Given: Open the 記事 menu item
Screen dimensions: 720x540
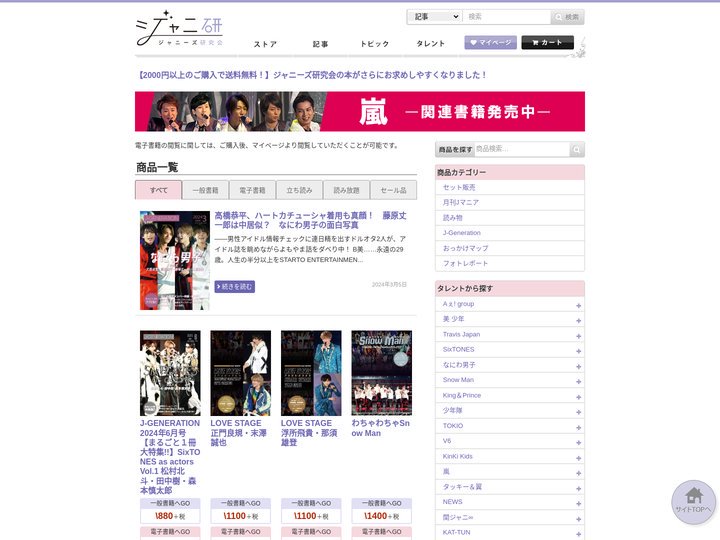Looking at the screenshot, I should click(321, 44).
